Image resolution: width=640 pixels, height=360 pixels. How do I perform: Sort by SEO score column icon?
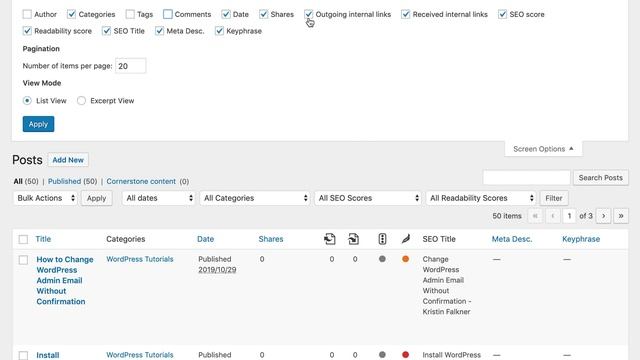point(382,239)
